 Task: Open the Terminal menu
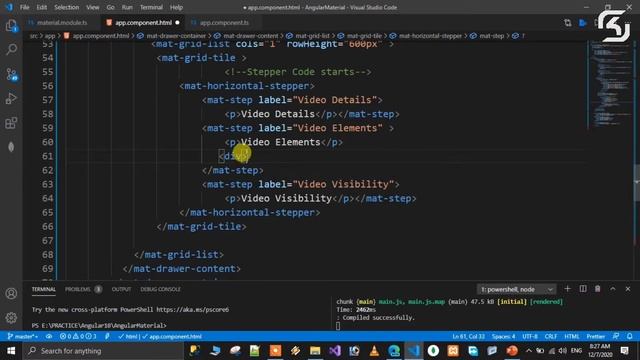point(151,7)
